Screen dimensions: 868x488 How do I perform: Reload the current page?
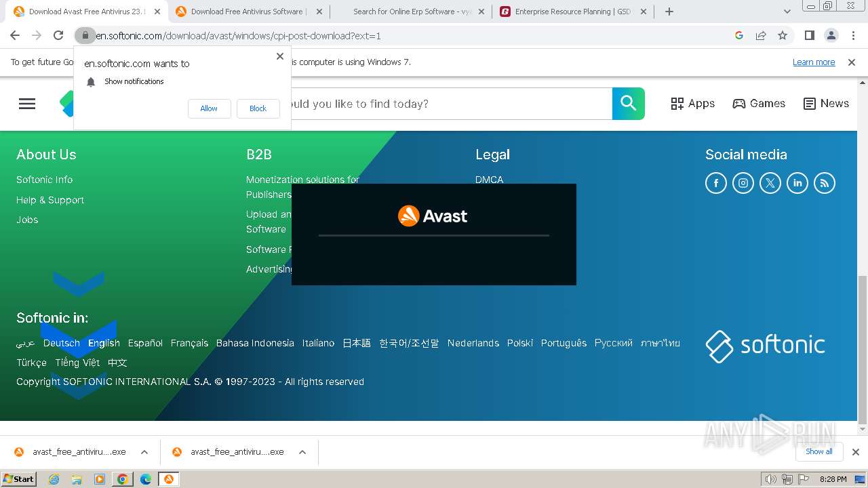pos(58,35)
